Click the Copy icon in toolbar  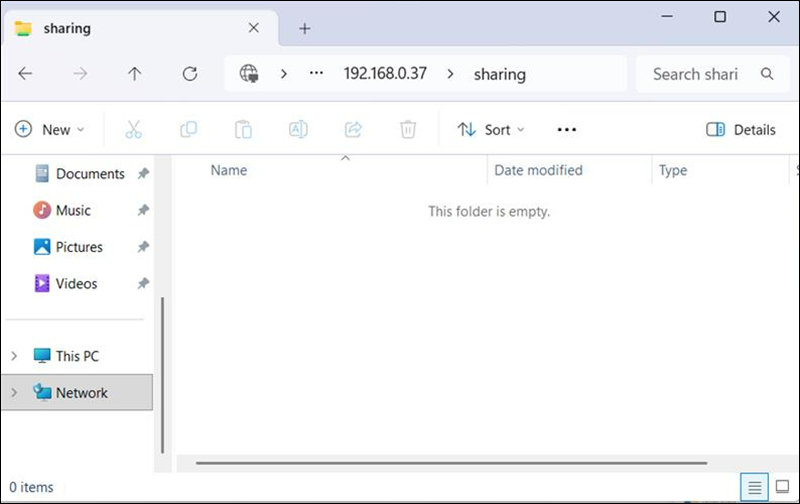[189, 130]
